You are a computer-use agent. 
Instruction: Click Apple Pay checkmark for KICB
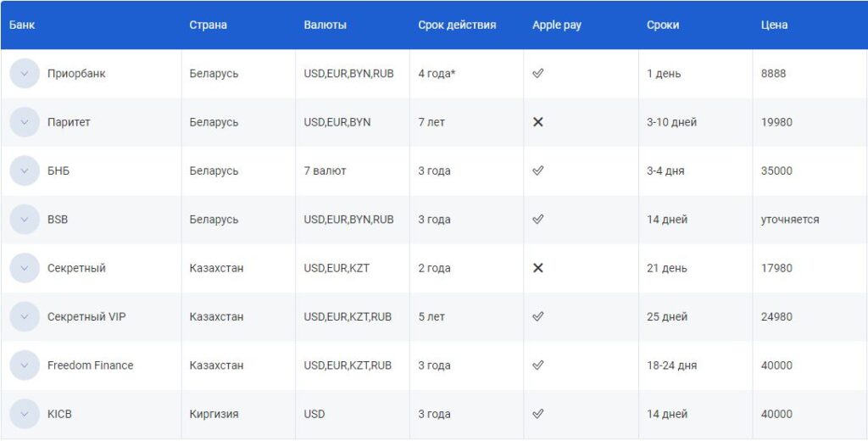click(537, 414)
